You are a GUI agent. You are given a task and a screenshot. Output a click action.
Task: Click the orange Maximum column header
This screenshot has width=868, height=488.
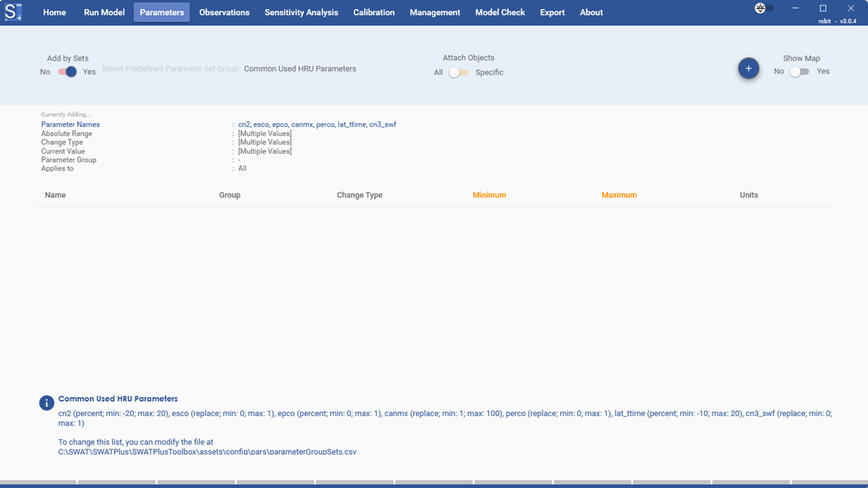619,195
